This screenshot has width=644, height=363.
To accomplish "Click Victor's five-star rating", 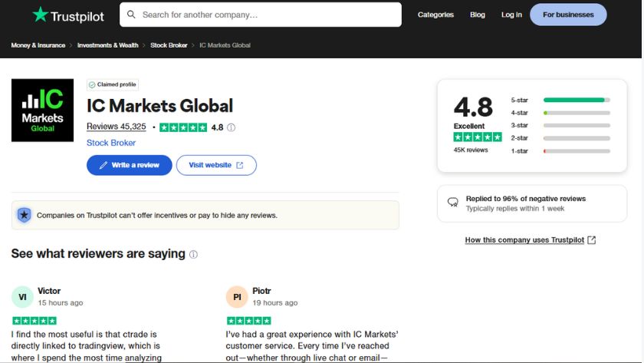I will pyautogui.click(x=34, y=321).
